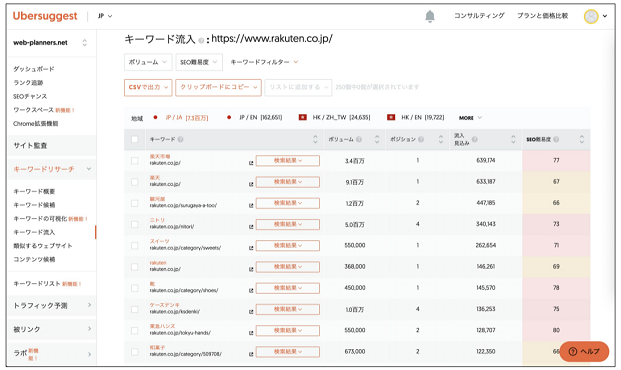Click info icon beside ポジション column header
This screenshot has height=370, width=621.
(421, 139)
